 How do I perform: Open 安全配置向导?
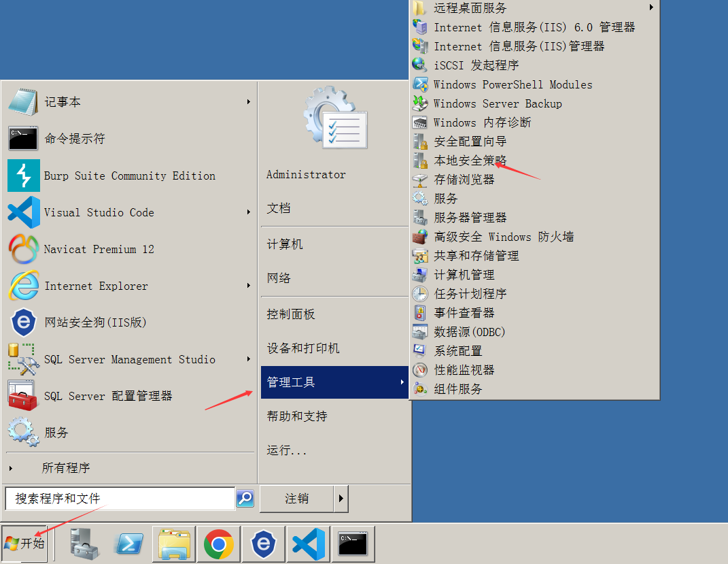coord(534,142)
